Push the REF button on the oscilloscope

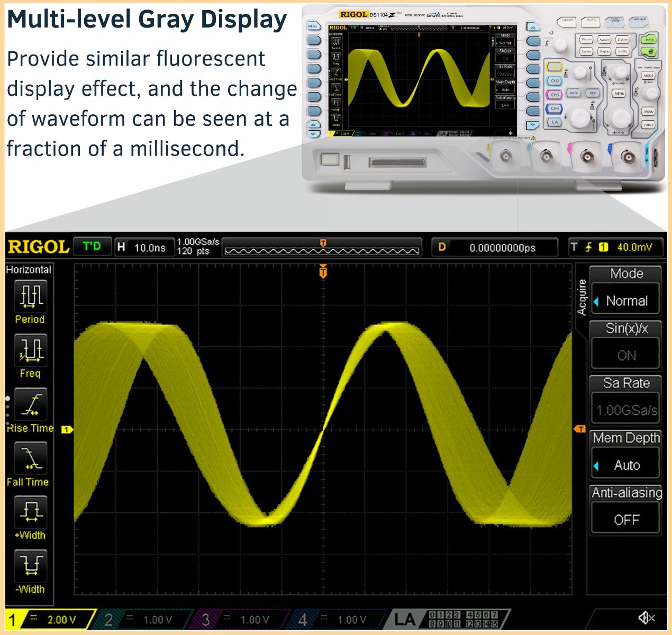pyautogui.click(x=593, y=93)
